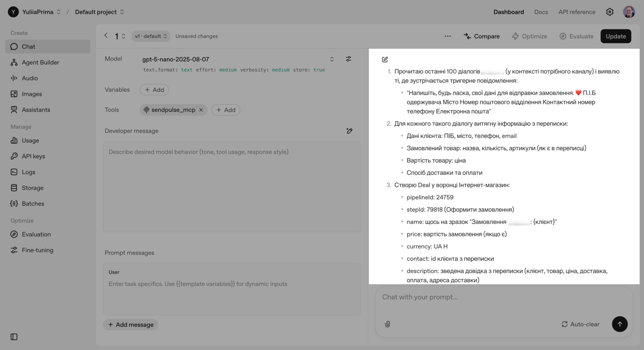Click the "stepId: 79818" line
Screen dimensions: 644x350
pos(460,209)
